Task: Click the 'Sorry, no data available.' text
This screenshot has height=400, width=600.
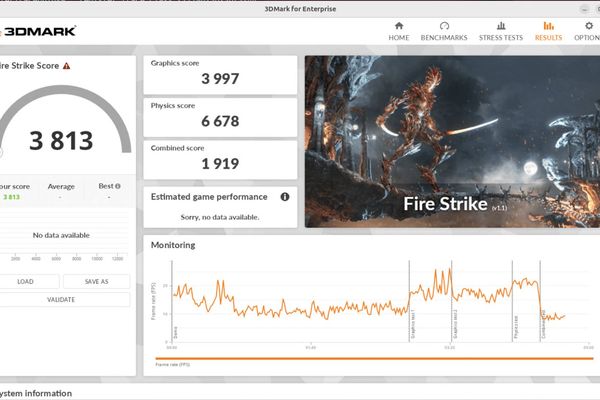Action: pyautogui.click(x=220, y=217)
